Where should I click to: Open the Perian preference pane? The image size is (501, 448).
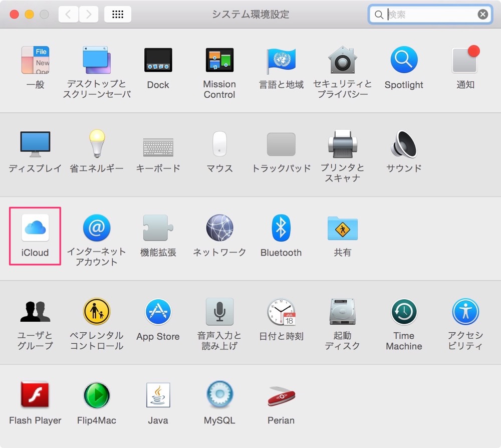pyautogui.click(x=281, y=396)
